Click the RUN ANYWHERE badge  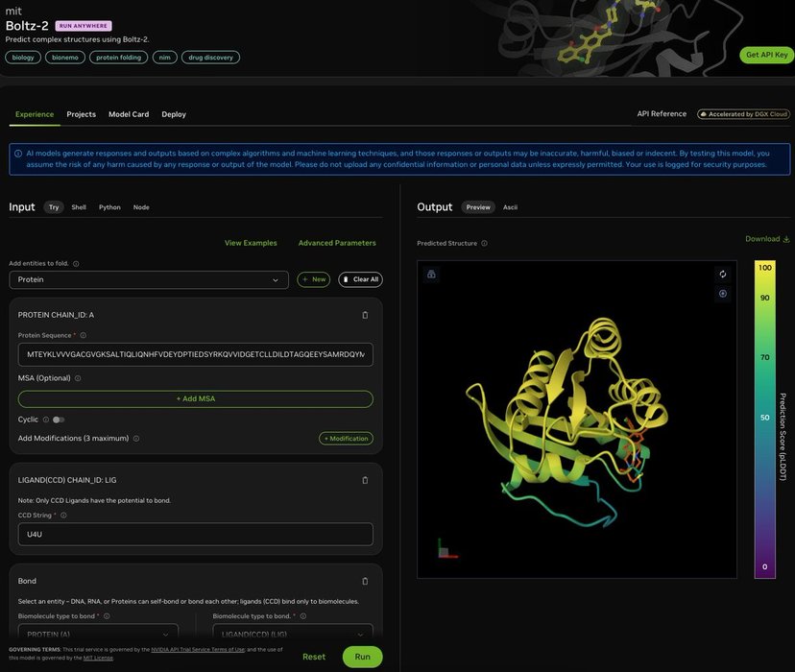(84, 26)
